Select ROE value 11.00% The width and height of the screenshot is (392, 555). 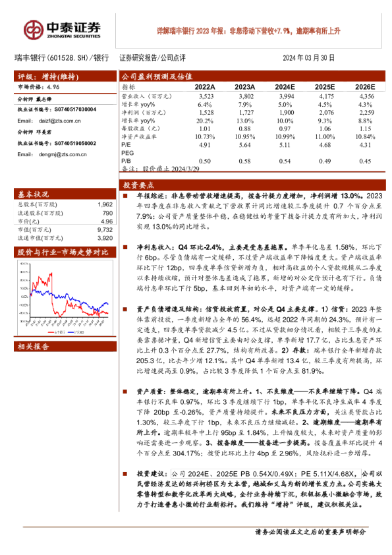(x=324, y=136)
